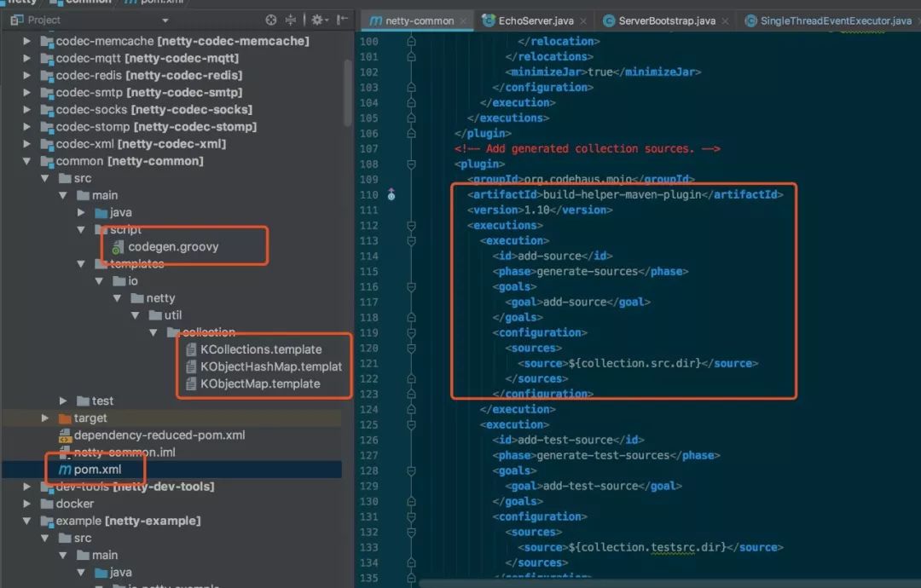Click the scroll-from-source target icon

271,20
